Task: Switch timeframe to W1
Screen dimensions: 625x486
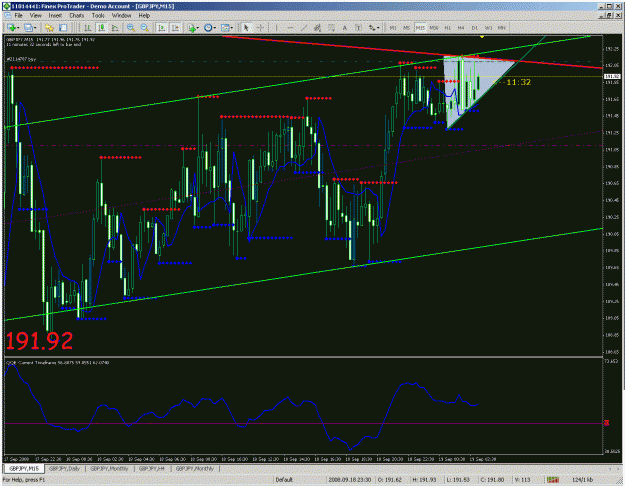Action: 488,28
